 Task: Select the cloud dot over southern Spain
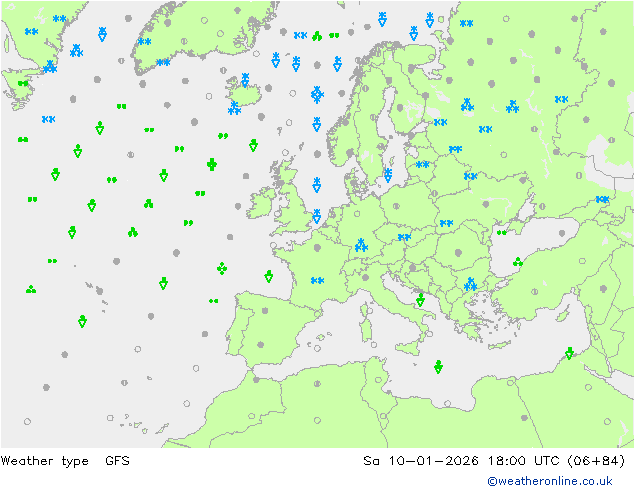[261, 344]
